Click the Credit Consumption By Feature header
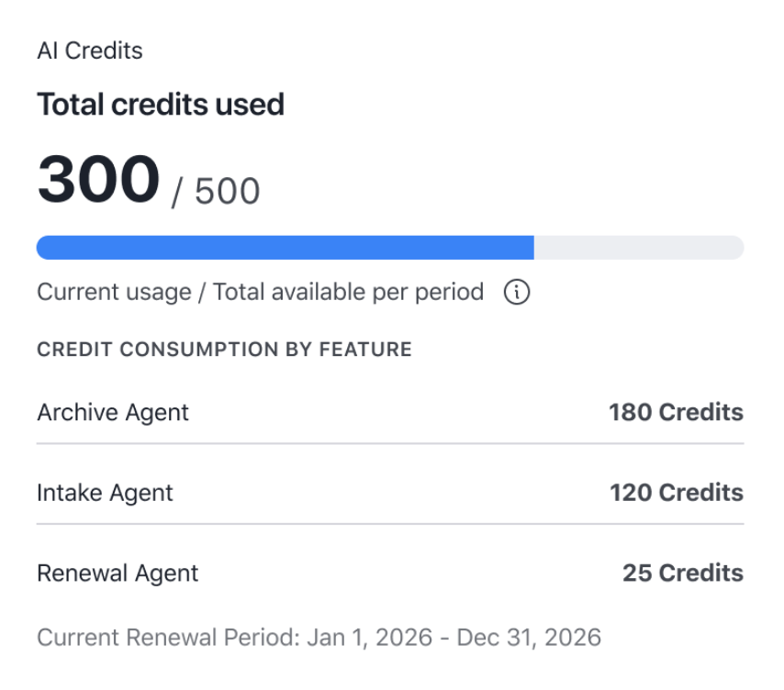Viewport: 784px width, 690px height. [225, 350]
